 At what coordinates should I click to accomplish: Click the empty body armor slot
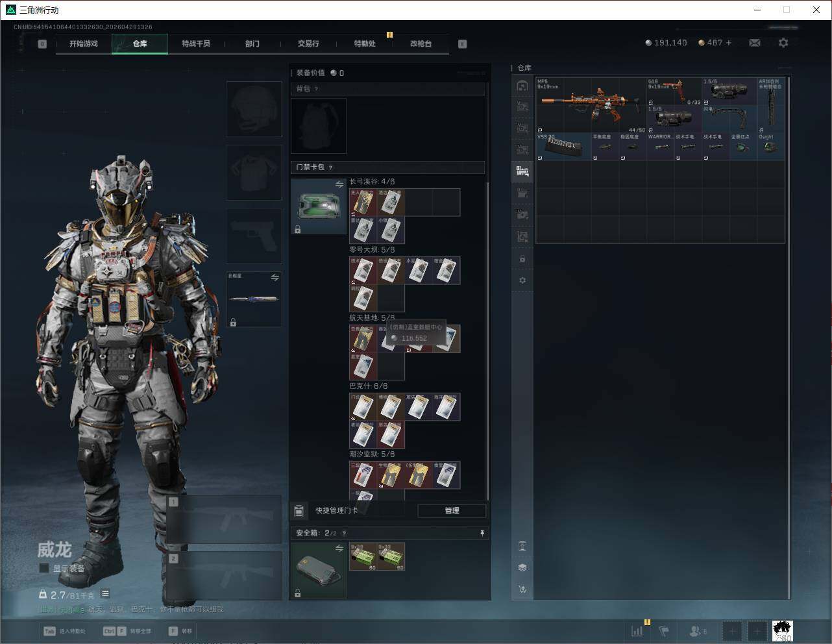click(x=254, y=172)
